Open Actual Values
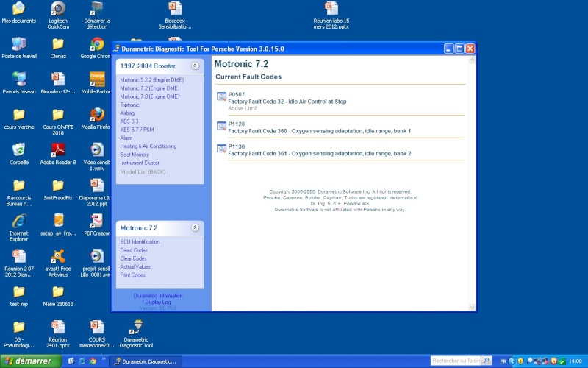 pyautogui.click(x=135, y=266)
